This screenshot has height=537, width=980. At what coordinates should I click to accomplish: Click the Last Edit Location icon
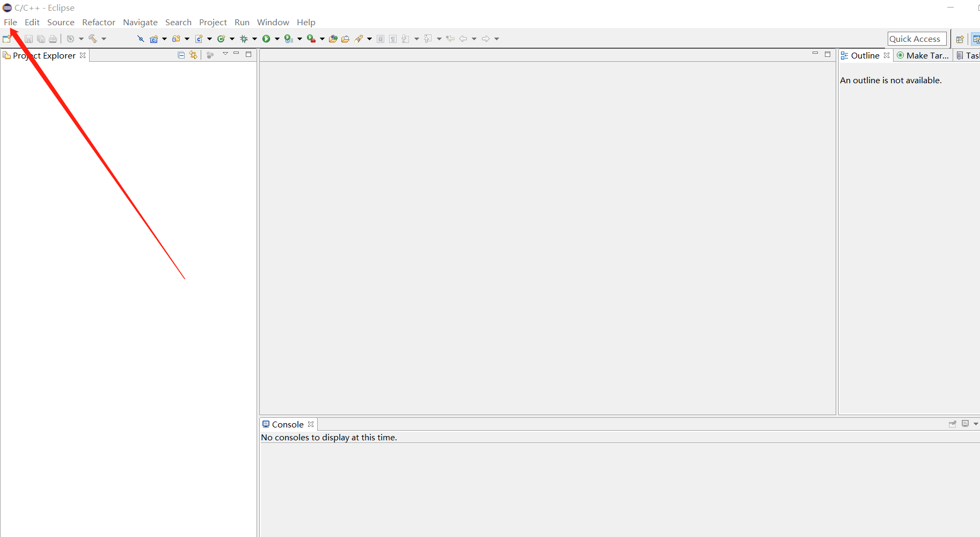(x=450, y=39)
